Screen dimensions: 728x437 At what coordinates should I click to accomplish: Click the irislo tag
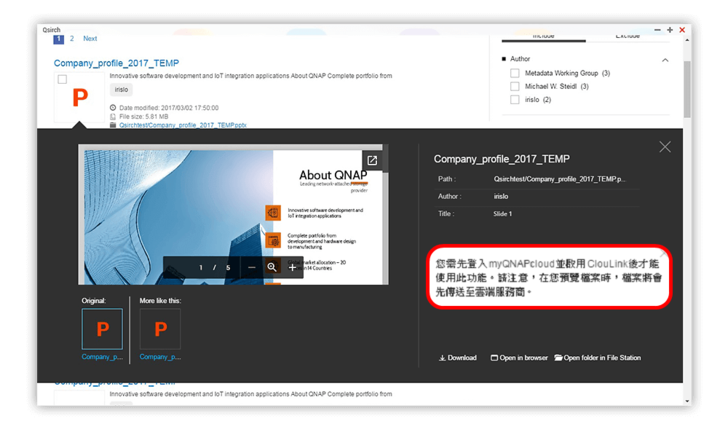tap(121, 90)
